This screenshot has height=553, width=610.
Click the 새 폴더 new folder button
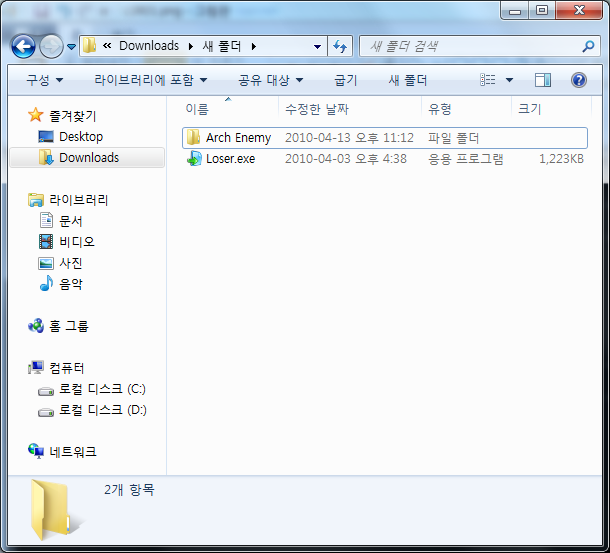click(x=407, y=80)
